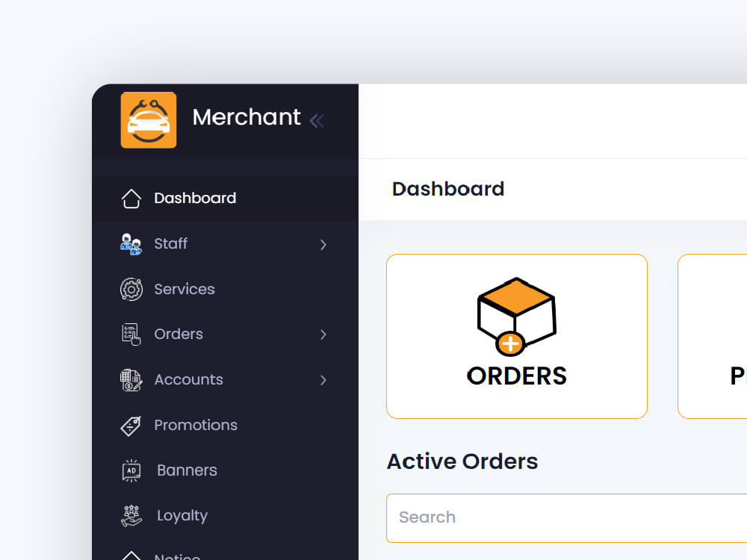747x560 pixels.
Task: Open the Accounts menu item
Action: pos(225,380)
